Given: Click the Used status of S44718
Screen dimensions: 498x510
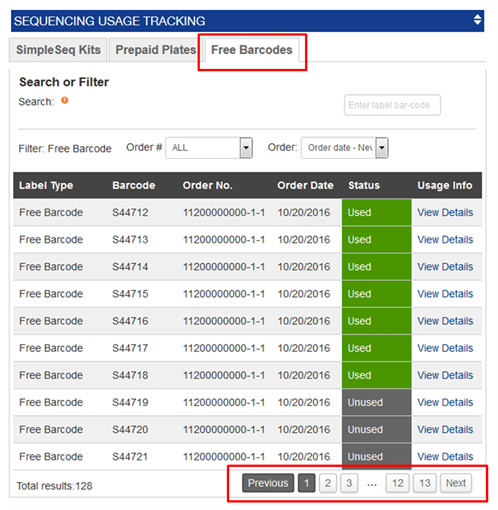Looking at the screenshot, I should [377, 375].
